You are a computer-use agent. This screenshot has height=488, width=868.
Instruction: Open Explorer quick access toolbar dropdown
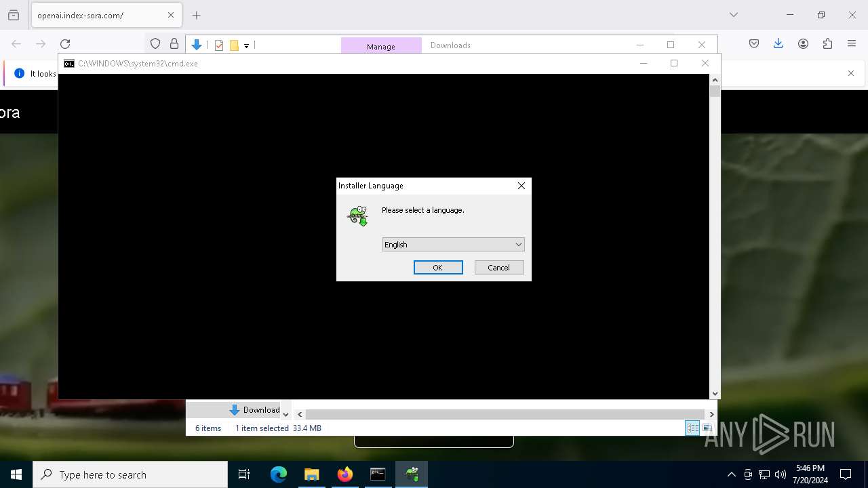[x=246, y=45]
